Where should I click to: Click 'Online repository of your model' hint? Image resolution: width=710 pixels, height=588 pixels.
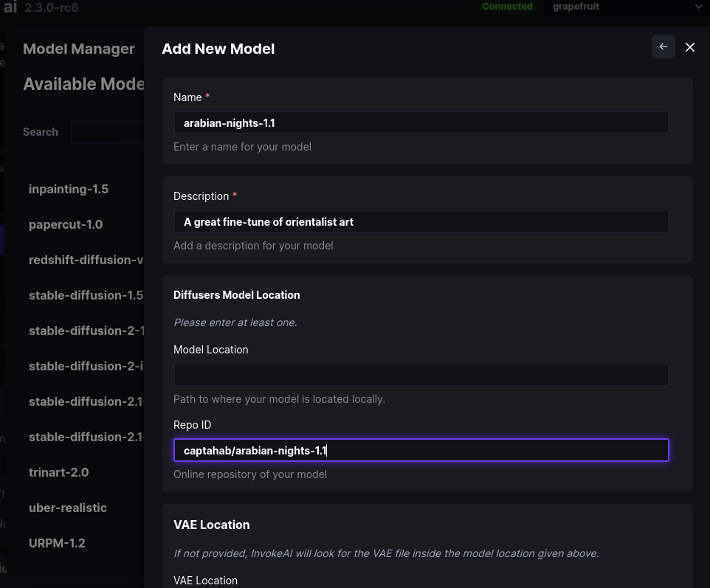[250, 474]
